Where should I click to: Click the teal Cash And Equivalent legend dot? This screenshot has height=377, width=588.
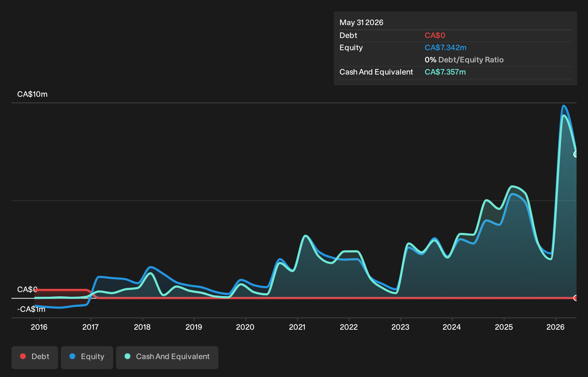point(127,356)
